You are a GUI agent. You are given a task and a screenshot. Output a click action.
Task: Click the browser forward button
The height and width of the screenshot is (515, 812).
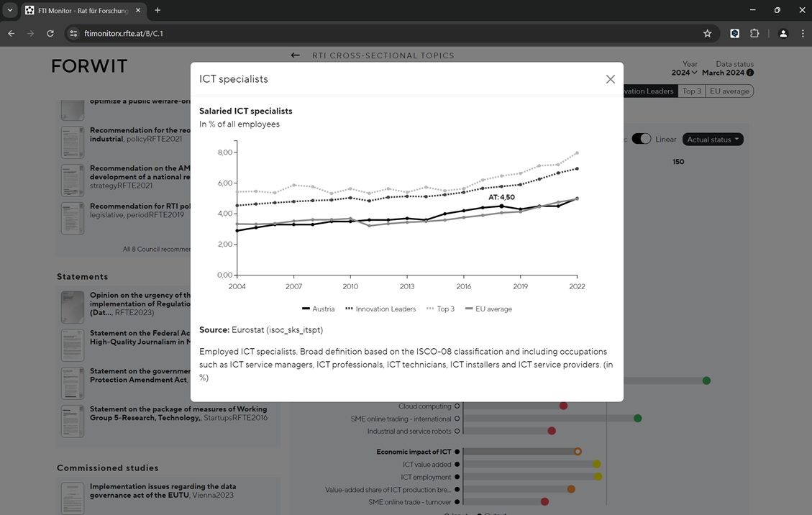coord(30,33)
